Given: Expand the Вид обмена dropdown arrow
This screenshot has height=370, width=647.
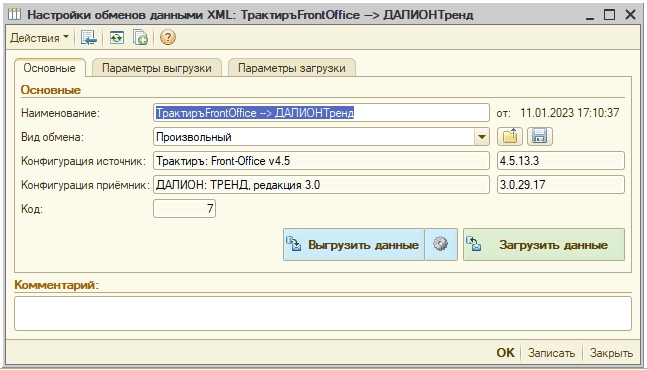Looking at the screenshot, I should coord(482,137).
